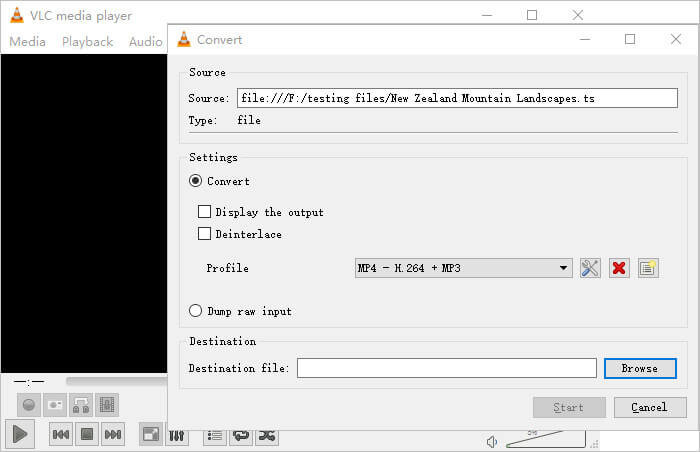Viewport: 700px width, 452px height.
Task: Open the Audio menu
Action: [x=146, y=42]
